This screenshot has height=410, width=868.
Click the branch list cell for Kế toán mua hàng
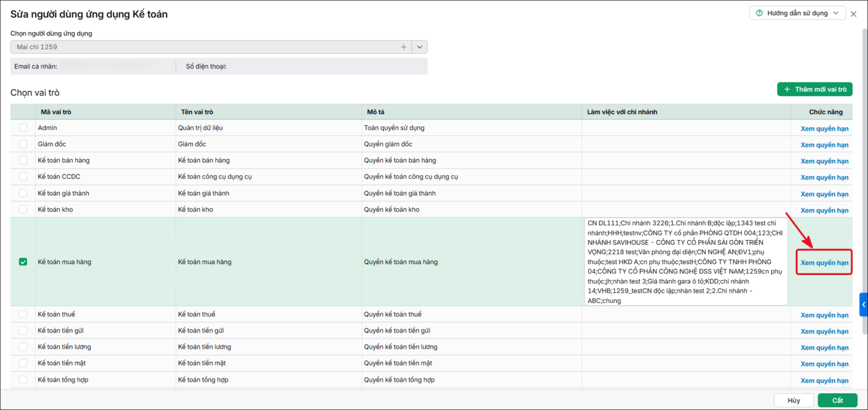[686, 262]
